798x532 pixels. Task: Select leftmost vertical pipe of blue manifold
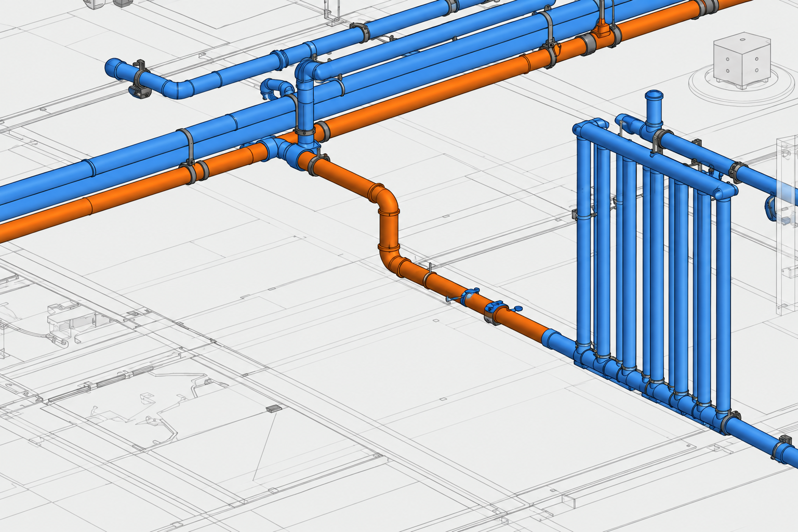click(584, 238)
